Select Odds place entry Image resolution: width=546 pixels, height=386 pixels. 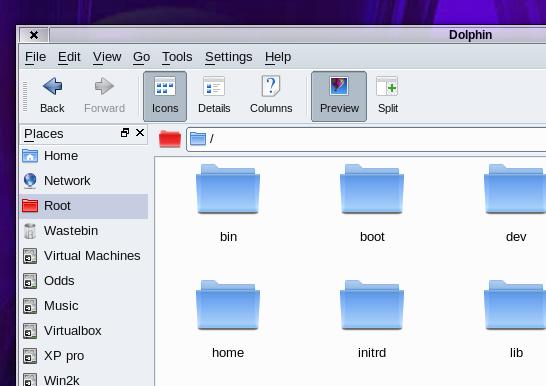pyautogui.click(x=84, y=281)
